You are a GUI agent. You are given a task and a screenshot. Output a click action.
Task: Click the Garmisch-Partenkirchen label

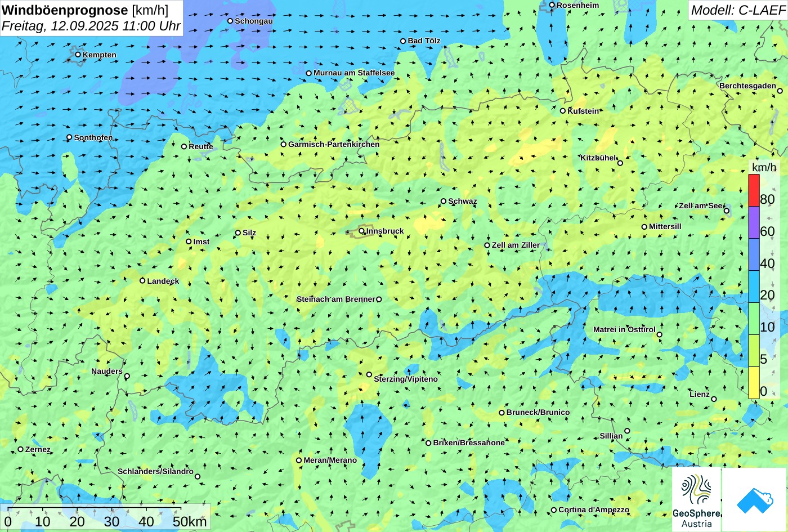tap(334, 144)
